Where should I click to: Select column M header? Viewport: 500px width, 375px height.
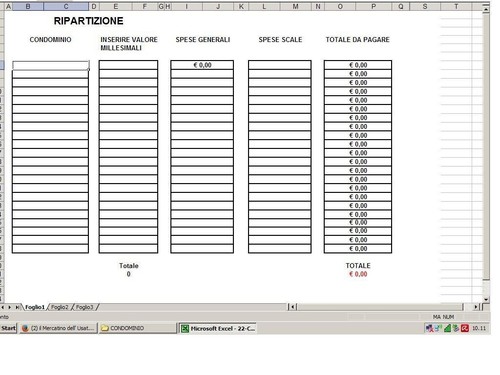(296, 6)
